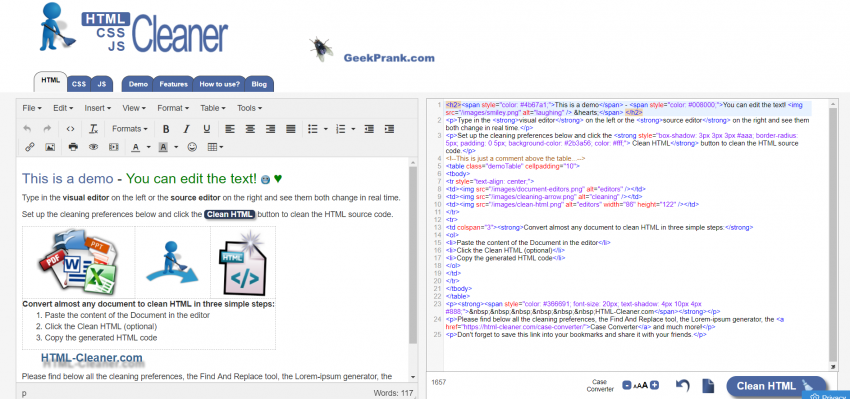Click the insert link chain icon
The width and height of the screenshot is (850, 399).
30,147
